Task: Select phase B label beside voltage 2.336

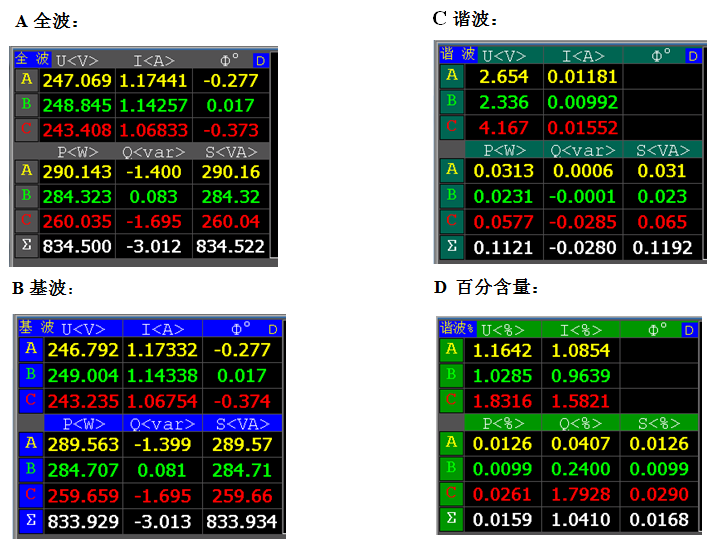Action: 452,101
